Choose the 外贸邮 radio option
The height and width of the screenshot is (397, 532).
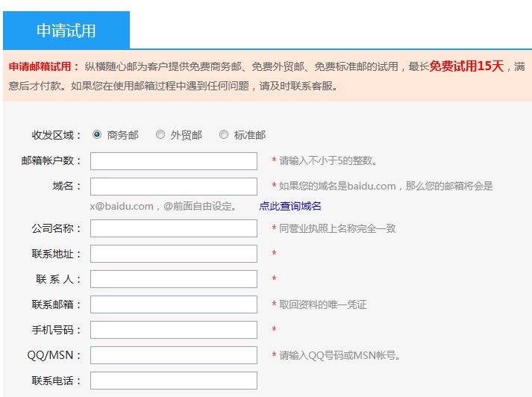[x=160, y=135]
